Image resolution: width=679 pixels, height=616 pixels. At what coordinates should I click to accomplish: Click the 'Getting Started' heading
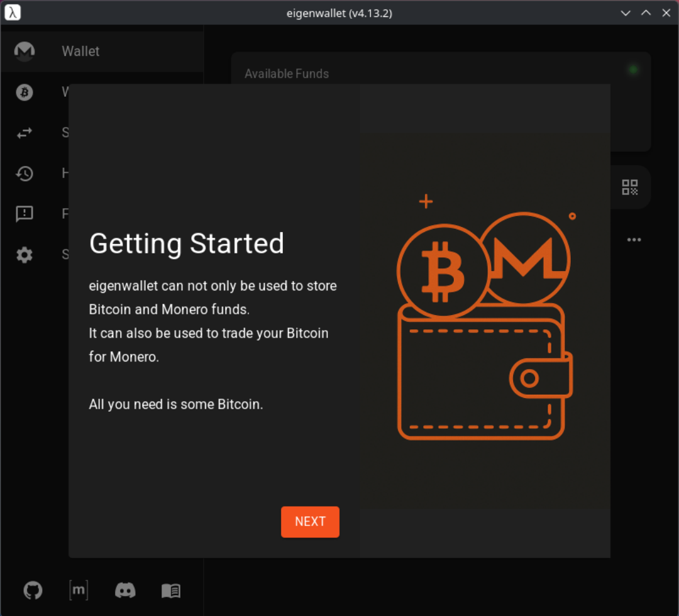pos(187,243)
